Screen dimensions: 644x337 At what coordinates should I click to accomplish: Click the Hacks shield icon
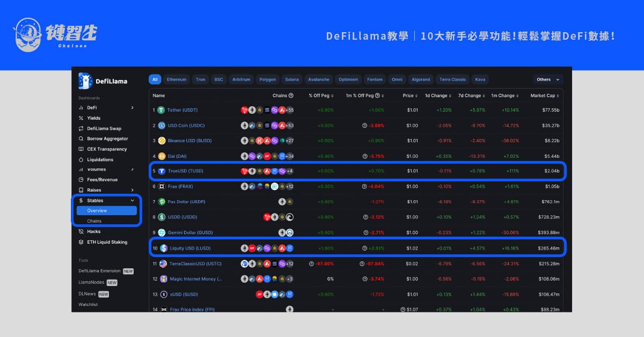coord(81,232)
